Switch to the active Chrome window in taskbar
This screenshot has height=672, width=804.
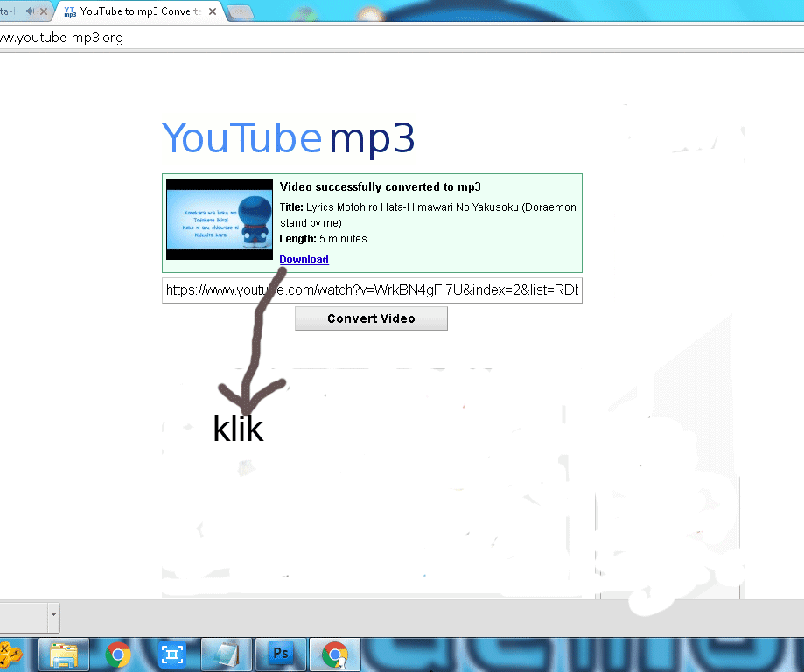(x=335, y=654)
